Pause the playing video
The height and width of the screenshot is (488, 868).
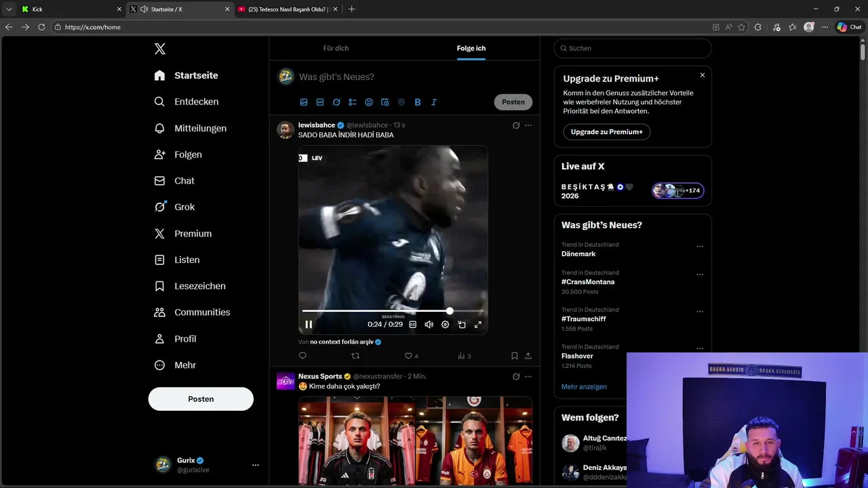click(x=309, y=325)
